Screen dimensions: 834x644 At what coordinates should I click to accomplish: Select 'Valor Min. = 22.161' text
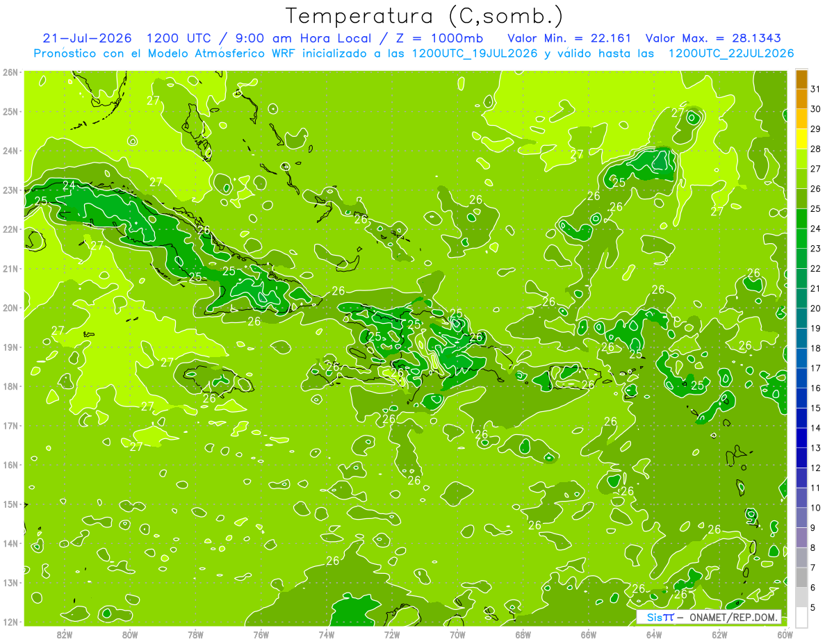569,38
